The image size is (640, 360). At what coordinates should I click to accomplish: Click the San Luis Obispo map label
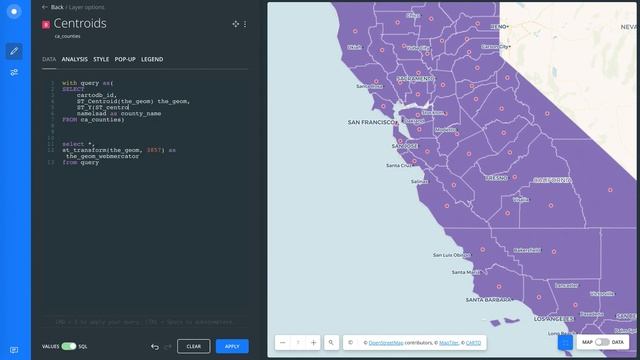(x=451, y=255)
